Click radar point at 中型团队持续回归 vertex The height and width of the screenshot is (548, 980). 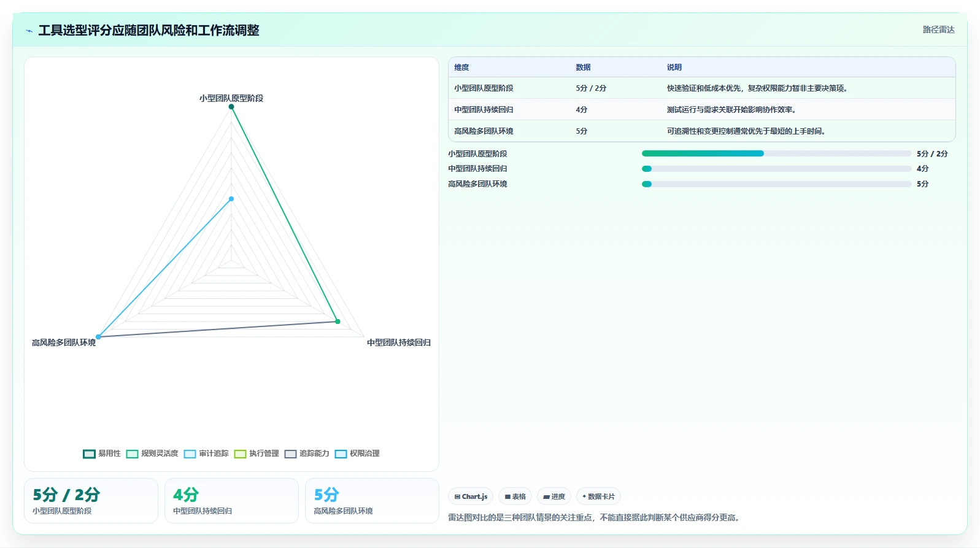(x=338, y=322)
